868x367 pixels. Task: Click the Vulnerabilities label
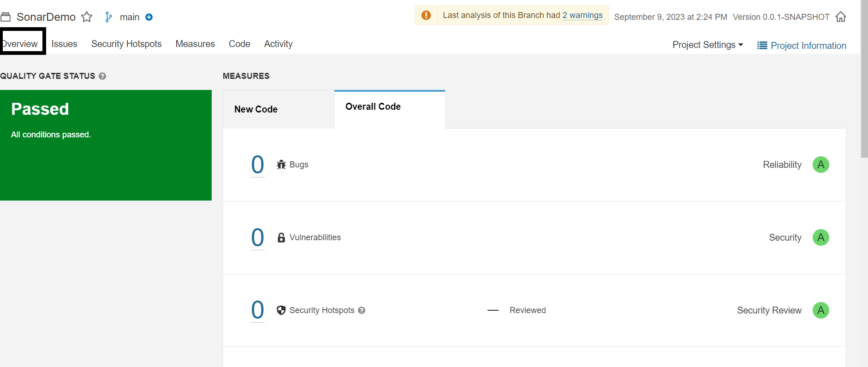(315, 237)
